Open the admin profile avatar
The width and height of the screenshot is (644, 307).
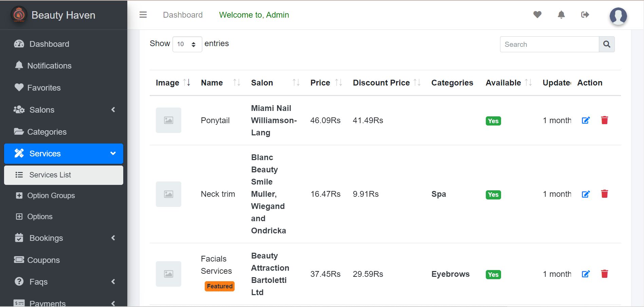tap(618, 16)
